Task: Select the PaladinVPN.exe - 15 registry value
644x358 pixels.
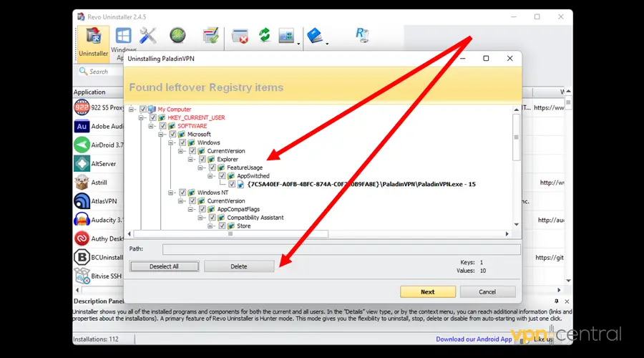Action: point(361,184)
